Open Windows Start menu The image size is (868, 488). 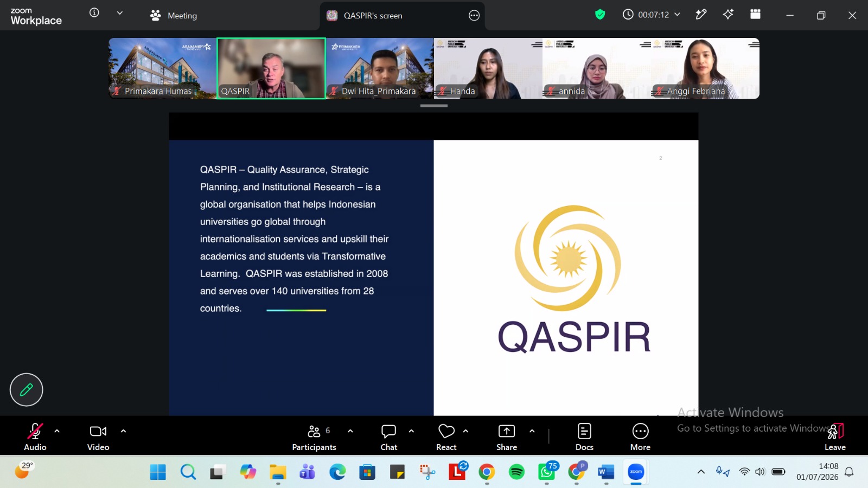[x=158, y=472]
